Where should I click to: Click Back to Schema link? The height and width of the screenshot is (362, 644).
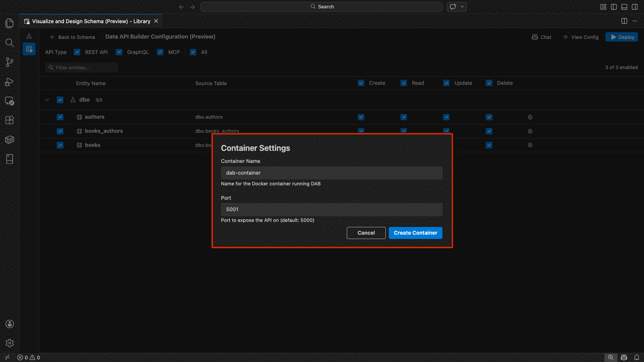[x=72, y=37]
